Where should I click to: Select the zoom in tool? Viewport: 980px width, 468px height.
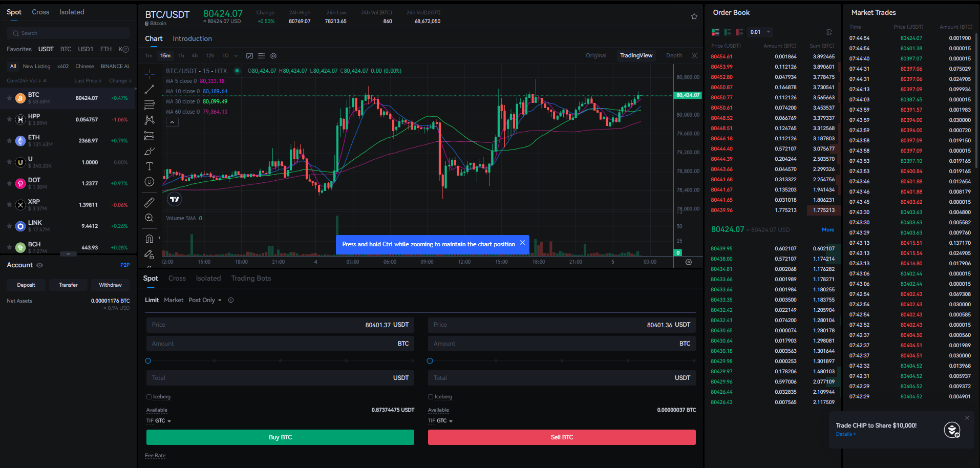pyautogui.click(x=149, y=218)
